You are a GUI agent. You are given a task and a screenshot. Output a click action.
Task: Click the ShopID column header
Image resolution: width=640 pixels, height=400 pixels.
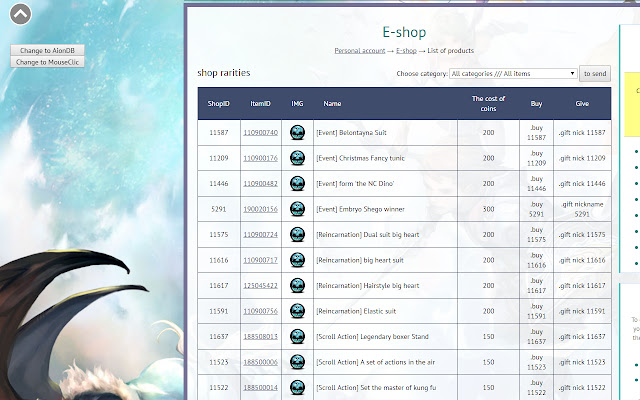coord(219,104)
